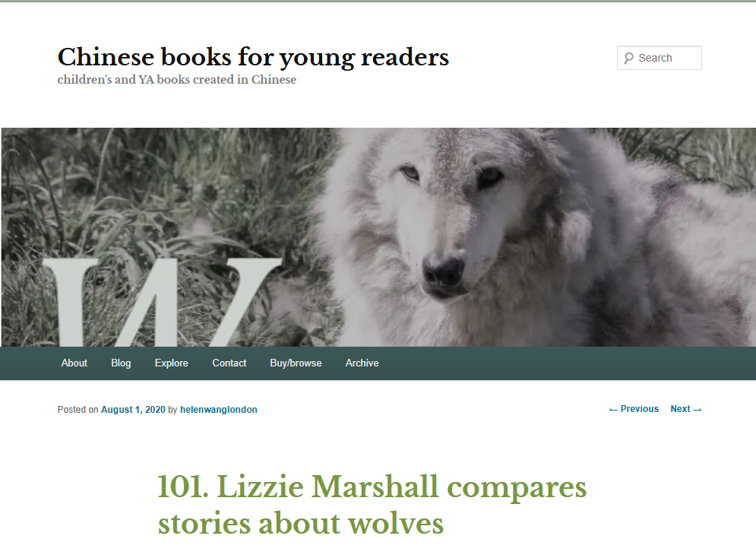This screenshot has width=756, height=558.
Task: Select Buy/browse in navigation bar
Action: click(x=296, y=363)
